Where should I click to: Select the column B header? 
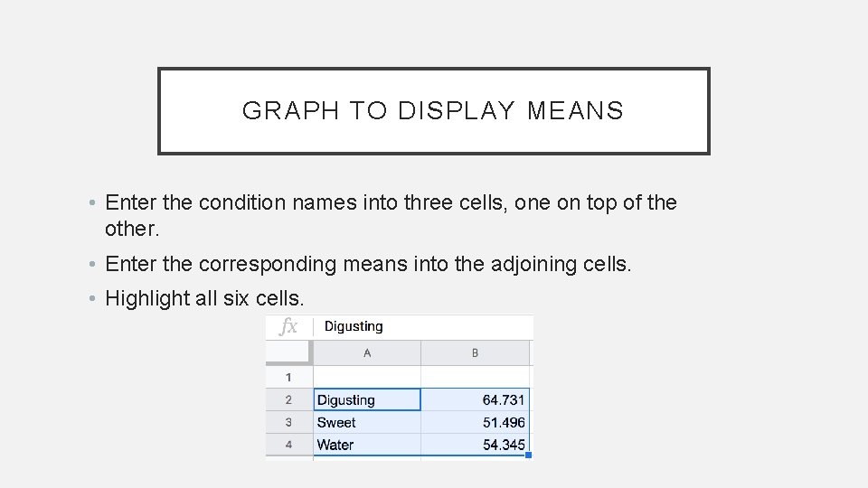(x=476, y=353)
